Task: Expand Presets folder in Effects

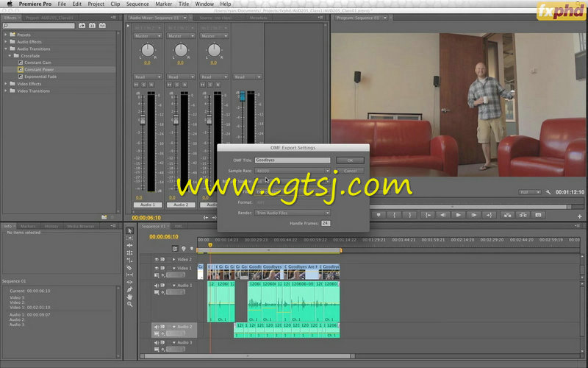Action: 6,35
